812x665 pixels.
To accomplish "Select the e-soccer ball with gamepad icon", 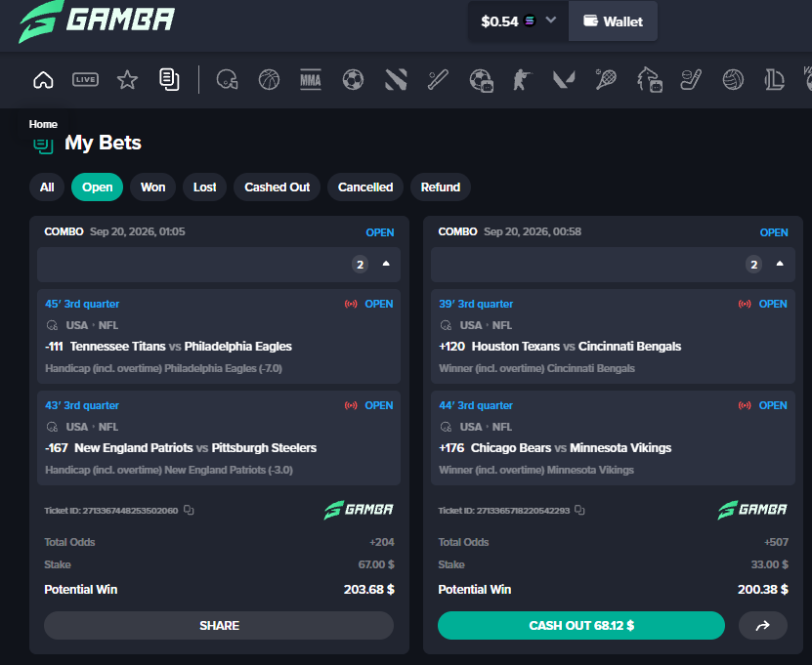I will (x=481, y=81).
